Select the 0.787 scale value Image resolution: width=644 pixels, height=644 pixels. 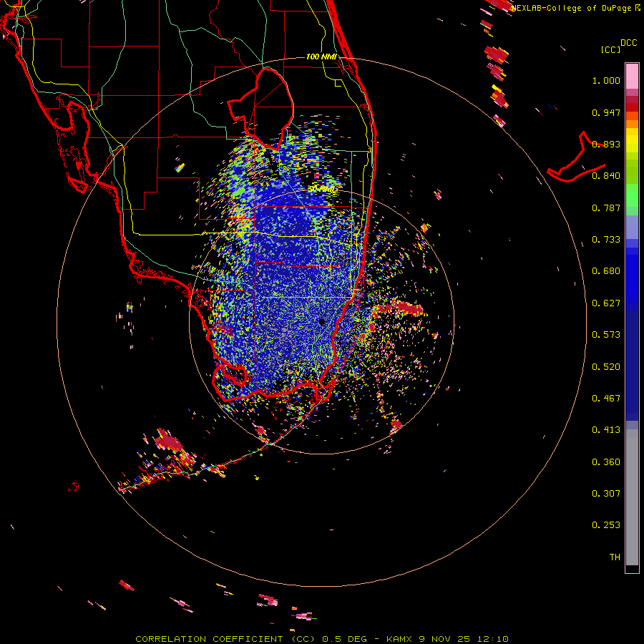(x=606, y=208)
